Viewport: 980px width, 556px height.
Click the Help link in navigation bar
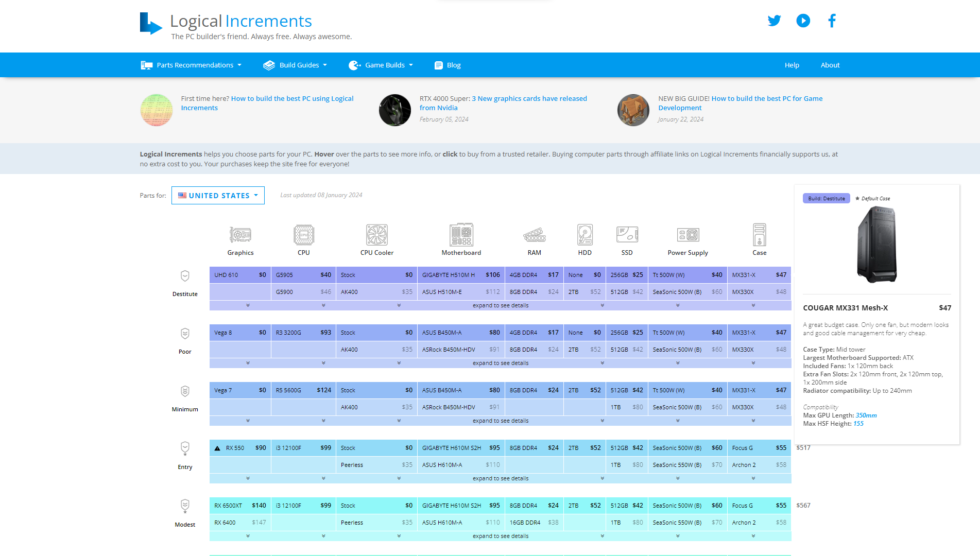click(x=792, y=65)
